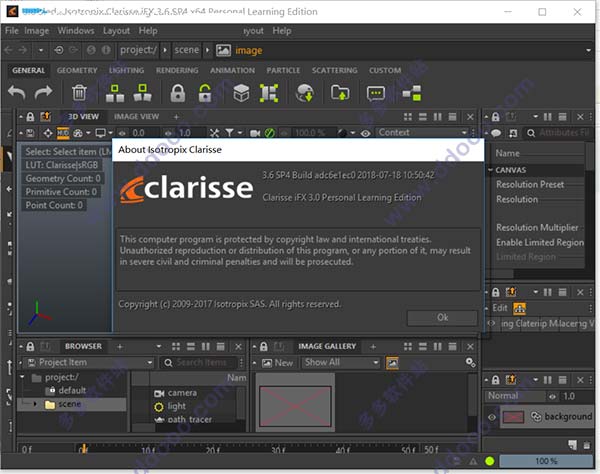The image size is (600, 474).
Task: Click the trash delete icon
Action: tap(80, 93)
